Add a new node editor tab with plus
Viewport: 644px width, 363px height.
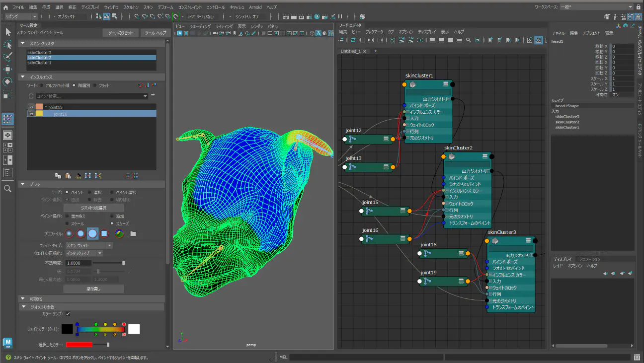(376, 51)
